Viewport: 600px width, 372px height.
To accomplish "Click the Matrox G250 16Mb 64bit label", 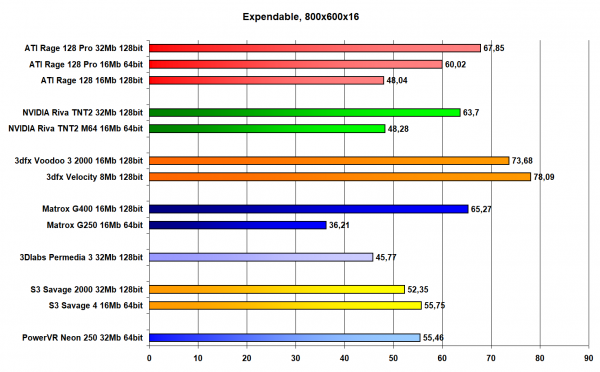I will coord(95,225).
